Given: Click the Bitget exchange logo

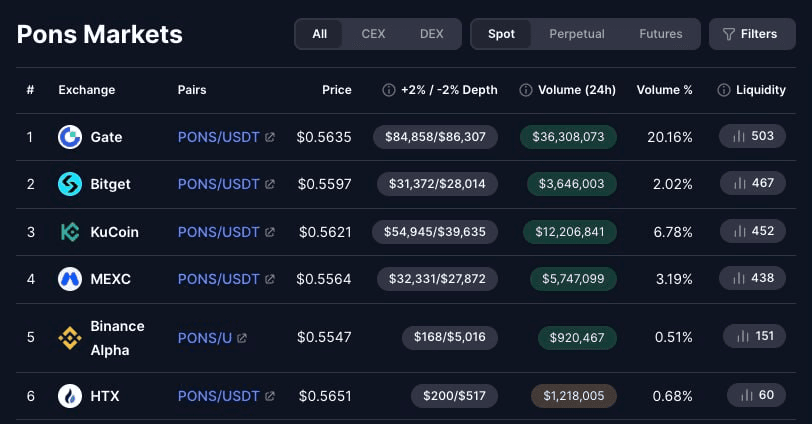Looking at the screenshot, I should pos(70,184).
